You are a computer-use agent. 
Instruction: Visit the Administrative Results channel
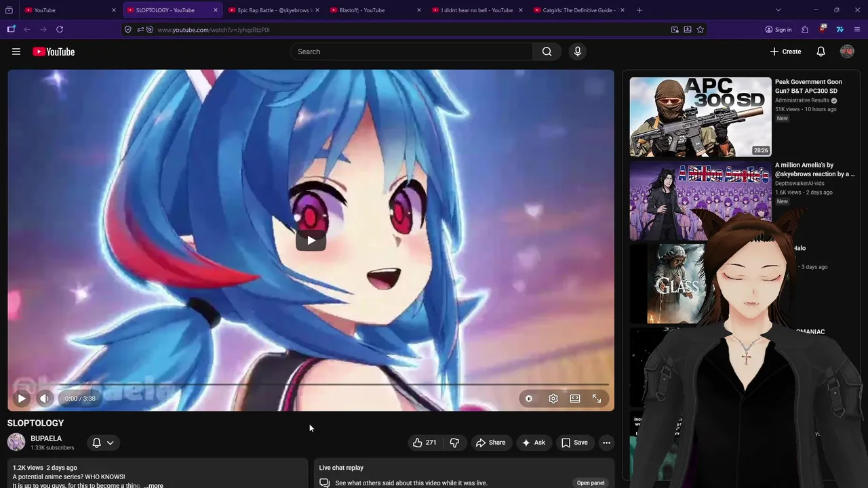pos(802,100)
